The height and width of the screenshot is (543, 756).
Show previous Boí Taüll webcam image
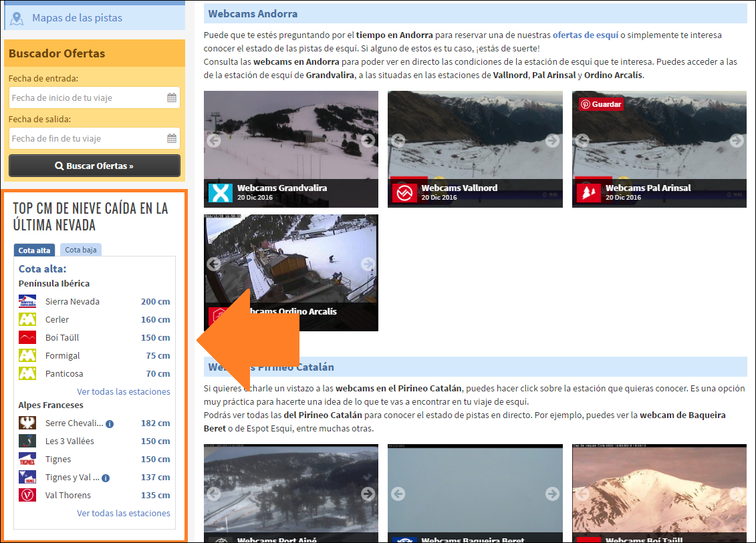pyautogui.click(x=582, y=494)
